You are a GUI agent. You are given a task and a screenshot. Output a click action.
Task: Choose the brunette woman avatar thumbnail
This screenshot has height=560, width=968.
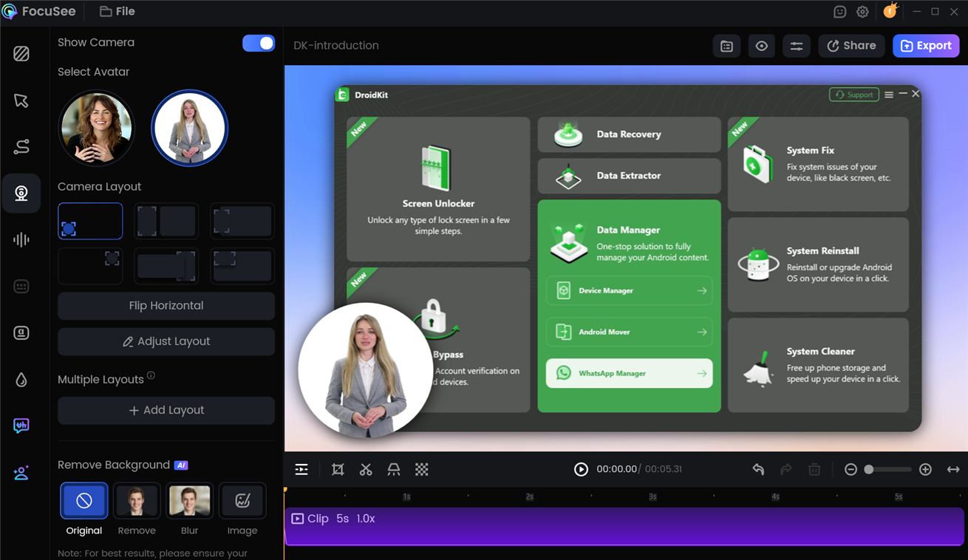pyautogui.click(x=97, y=128)
